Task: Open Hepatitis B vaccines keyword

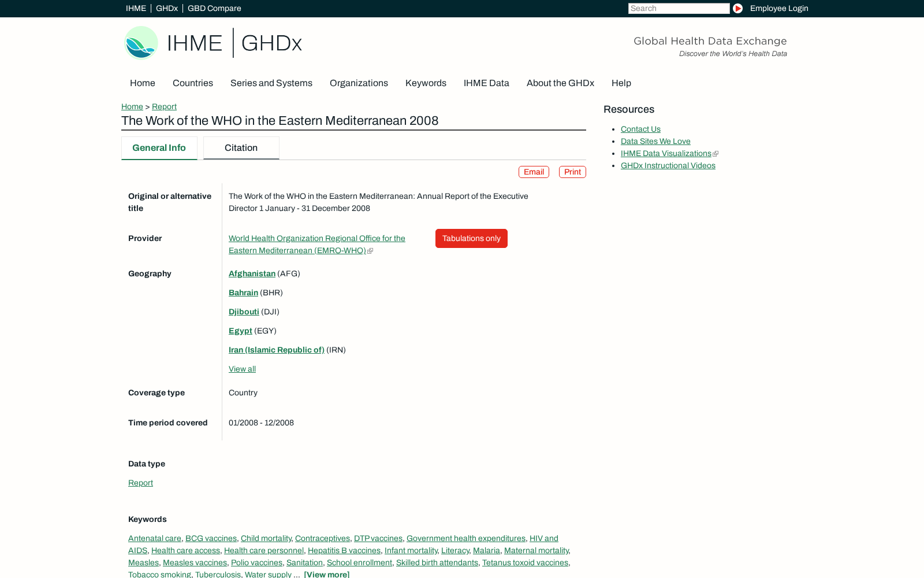Action: tap(344, 550)
